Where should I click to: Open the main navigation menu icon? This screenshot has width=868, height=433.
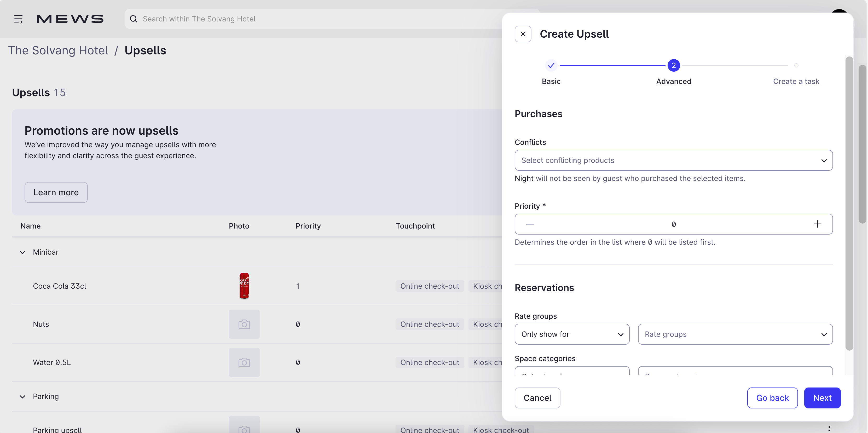point(18,19)
